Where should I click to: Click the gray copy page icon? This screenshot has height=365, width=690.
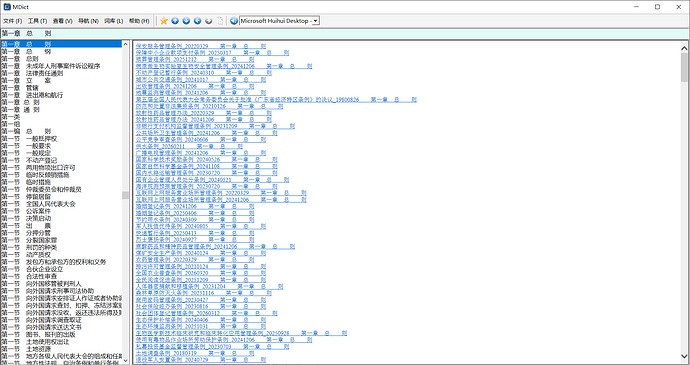click(x=220, y=21)
